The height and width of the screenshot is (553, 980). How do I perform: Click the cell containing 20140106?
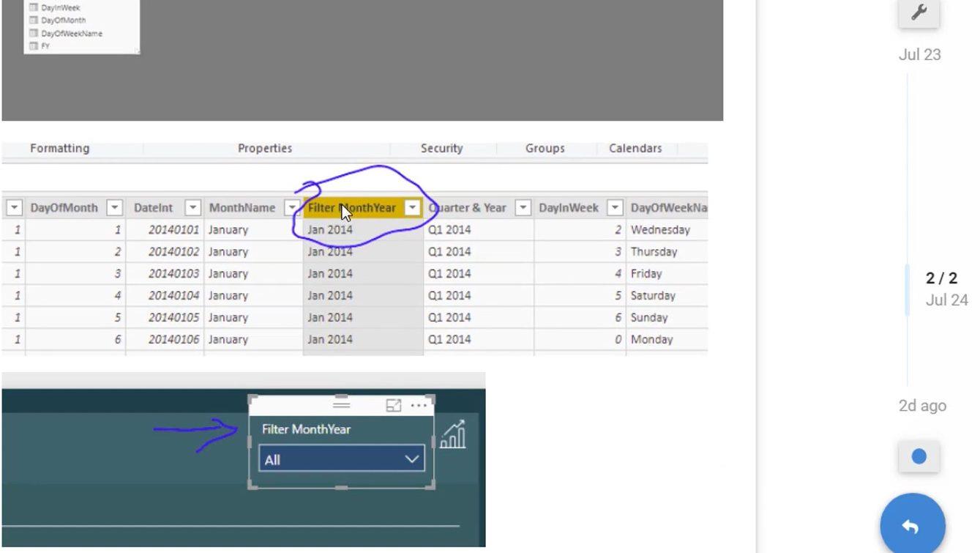pos(165,340)
